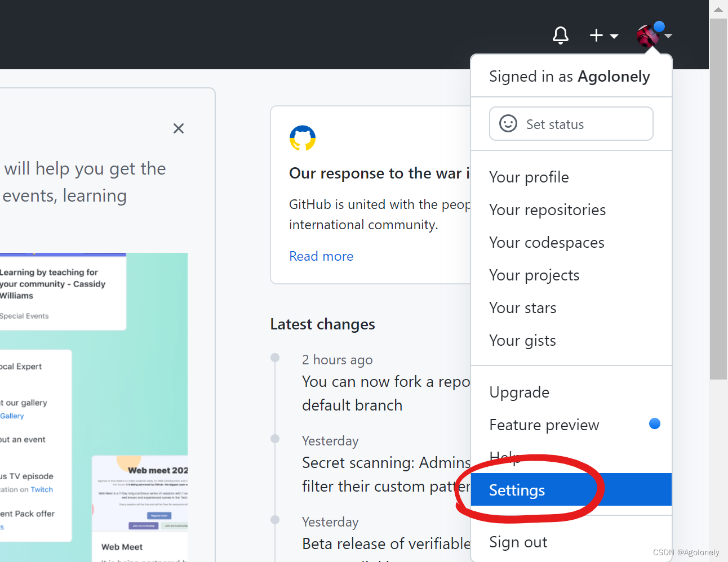Viewport: 728px width, 562px height.
Task: Click the scrollbar up arrow
Action: coord(718,9)
